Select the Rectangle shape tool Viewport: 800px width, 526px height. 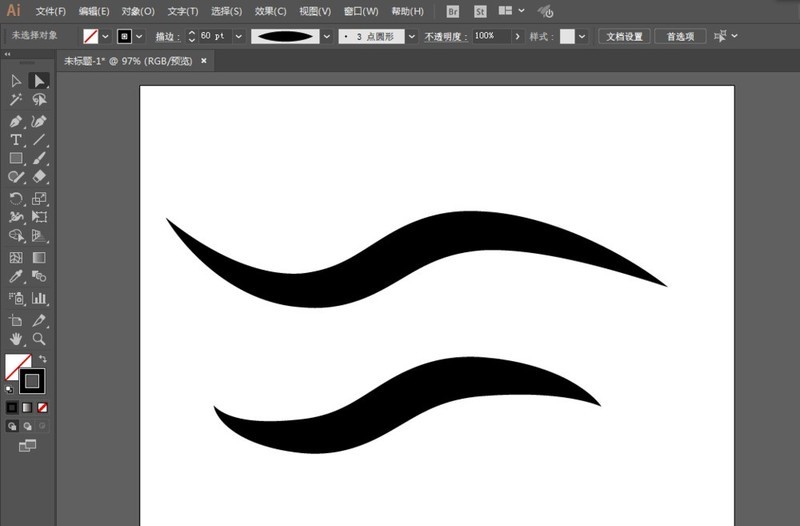click(x=16, y=158)
